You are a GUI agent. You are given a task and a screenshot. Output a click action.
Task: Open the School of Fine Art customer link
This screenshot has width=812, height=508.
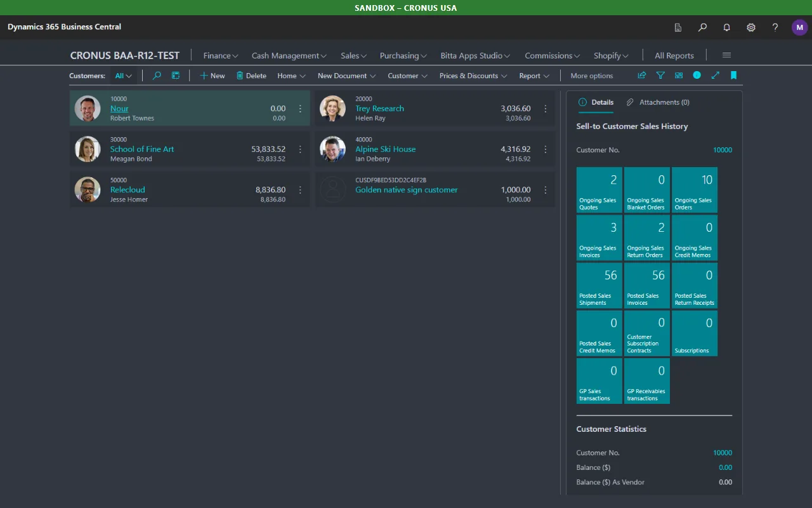pos(142,149)
